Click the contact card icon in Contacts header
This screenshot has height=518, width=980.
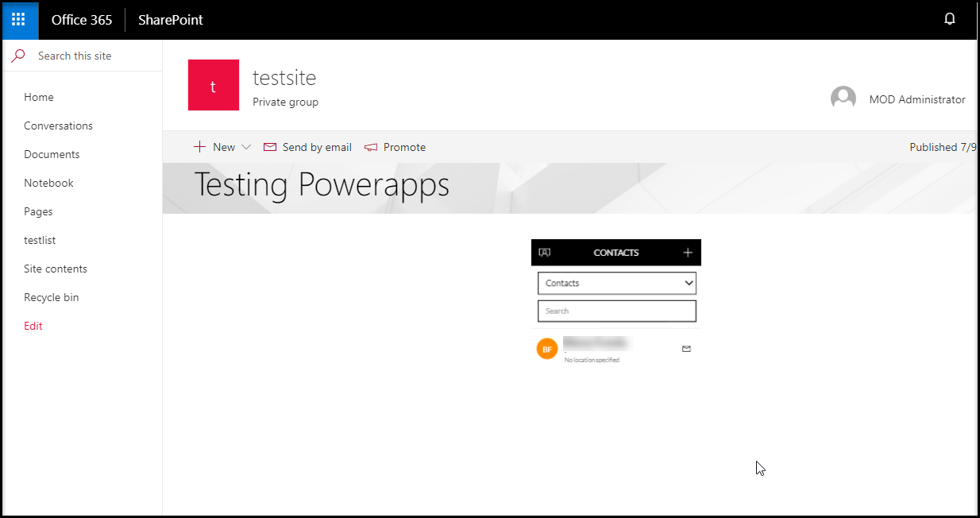click(x=544, y=253)
